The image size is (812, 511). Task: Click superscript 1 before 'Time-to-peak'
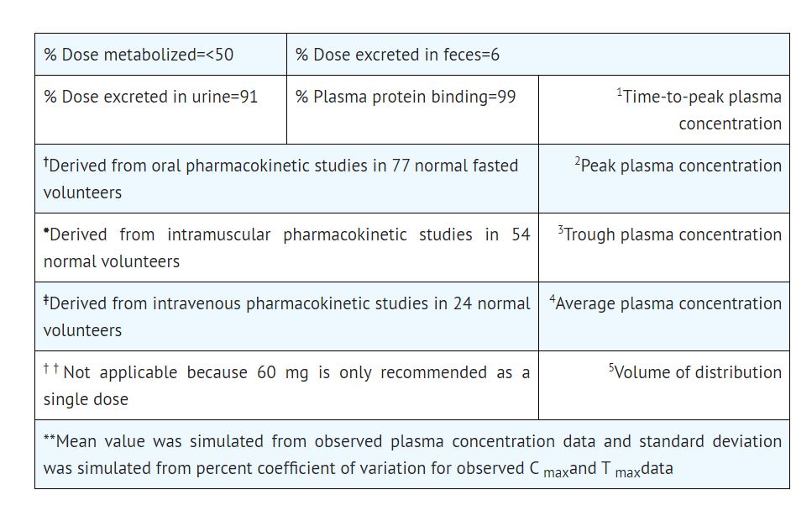pos(619,92)
